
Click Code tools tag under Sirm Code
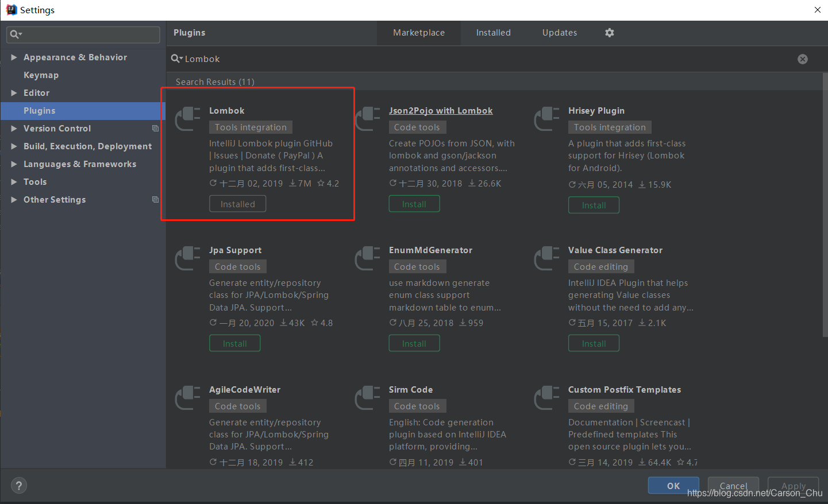click(417, 406)
